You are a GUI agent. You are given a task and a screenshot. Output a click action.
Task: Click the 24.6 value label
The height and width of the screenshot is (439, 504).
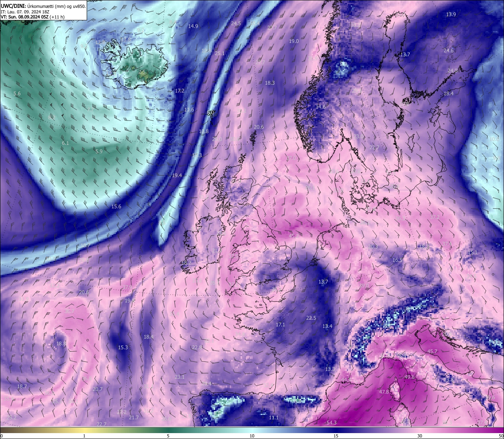click(x=448, y=51)
